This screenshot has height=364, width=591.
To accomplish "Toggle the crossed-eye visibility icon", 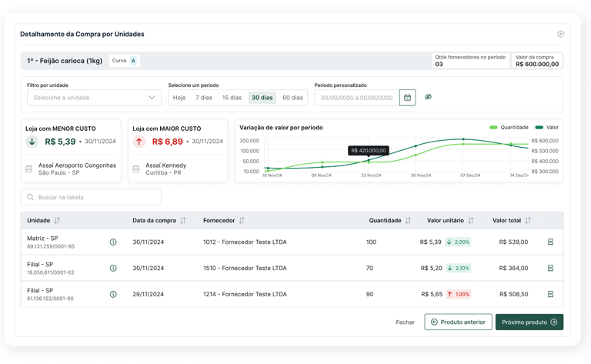I will (x=428, y=97).
